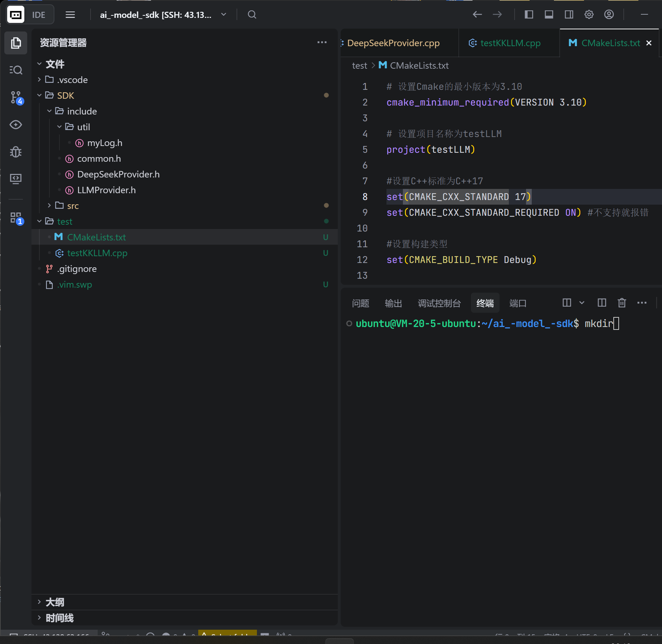The image size is (662, 644).
Task: Open LLMProvider.h in the file tree
Action: click(185, 190)
